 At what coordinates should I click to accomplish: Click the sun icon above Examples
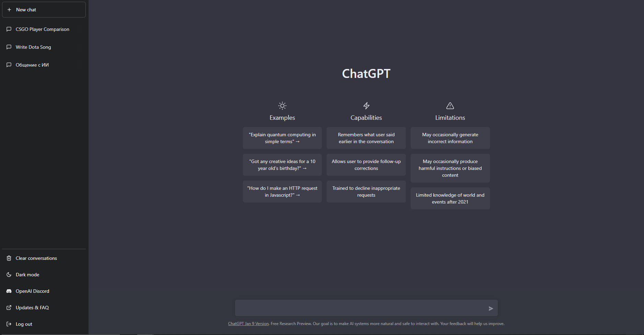[282, 106]
